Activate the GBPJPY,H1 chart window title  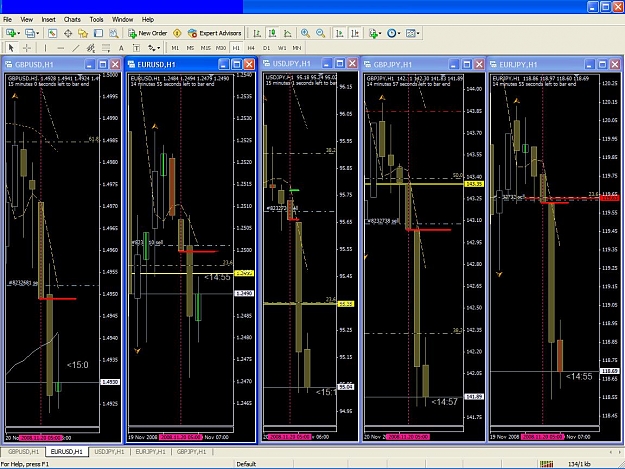click(393, 64)
